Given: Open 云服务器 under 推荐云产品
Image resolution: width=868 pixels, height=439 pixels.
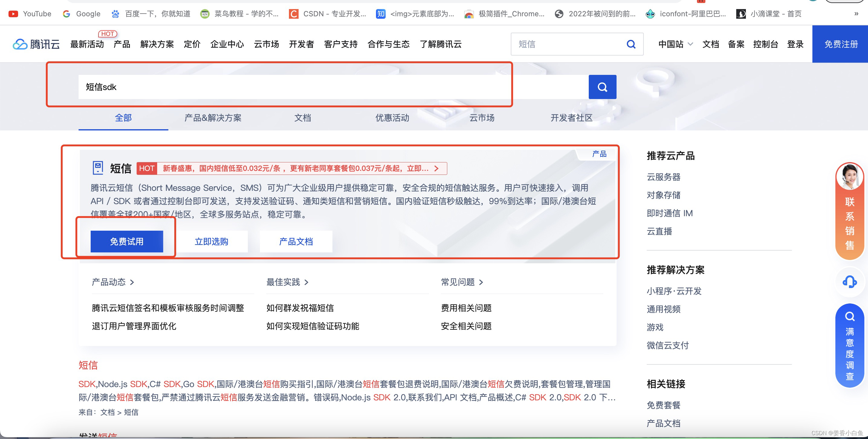Looking at the screenshot, I should click(663, 177).
